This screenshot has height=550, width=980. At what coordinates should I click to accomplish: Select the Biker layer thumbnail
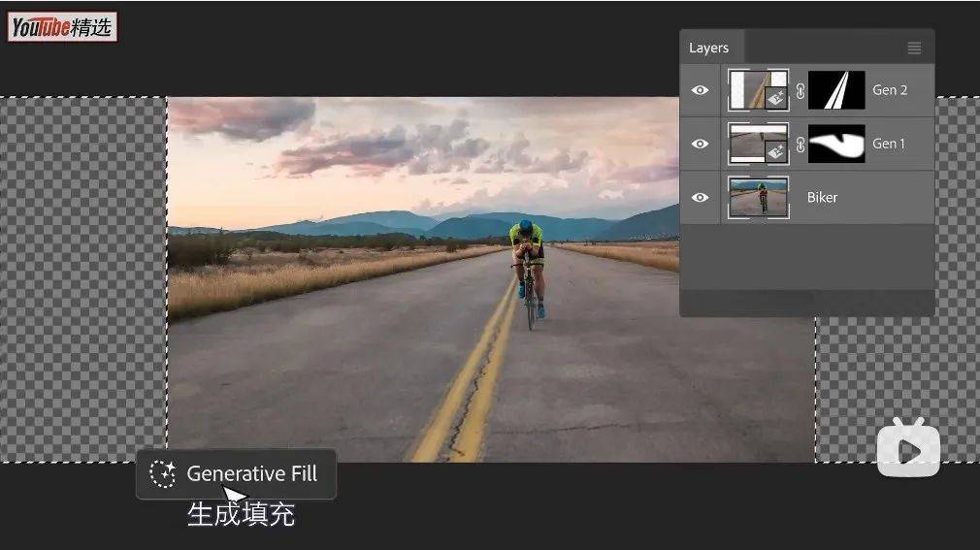tap(759, 198)
